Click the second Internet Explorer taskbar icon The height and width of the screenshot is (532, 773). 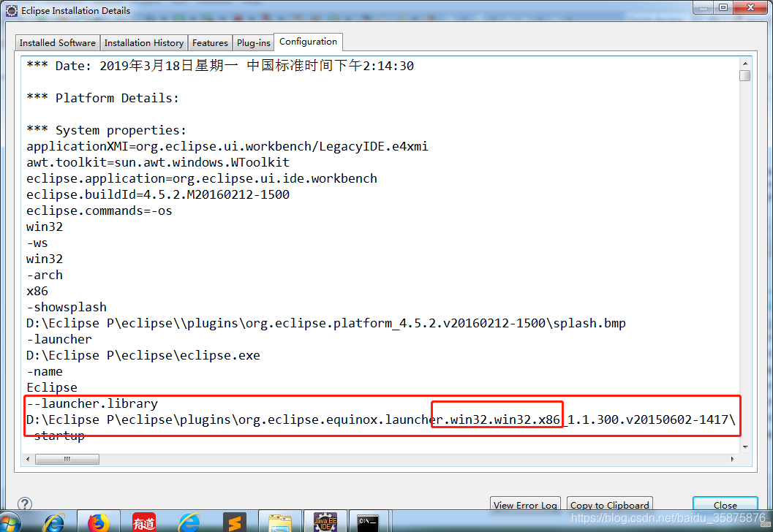click(x=189, y=522)
